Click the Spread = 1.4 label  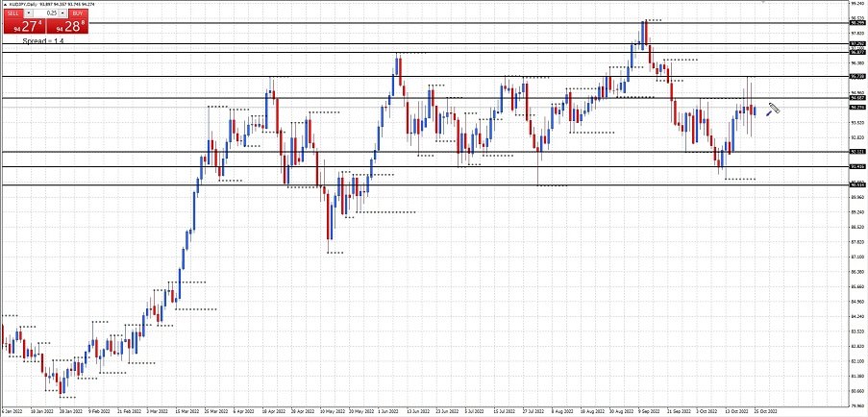tap(45, 42)
